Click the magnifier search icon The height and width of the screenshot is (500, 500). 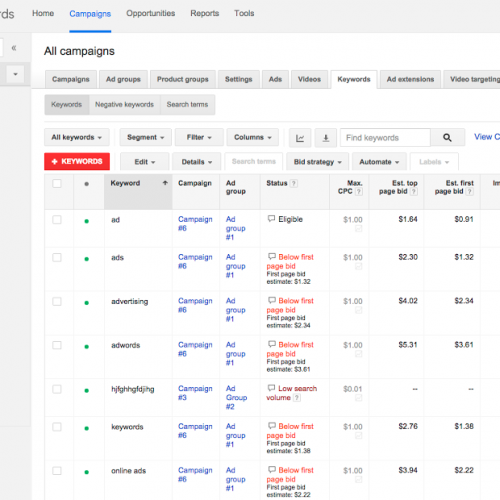click(447, 138)
